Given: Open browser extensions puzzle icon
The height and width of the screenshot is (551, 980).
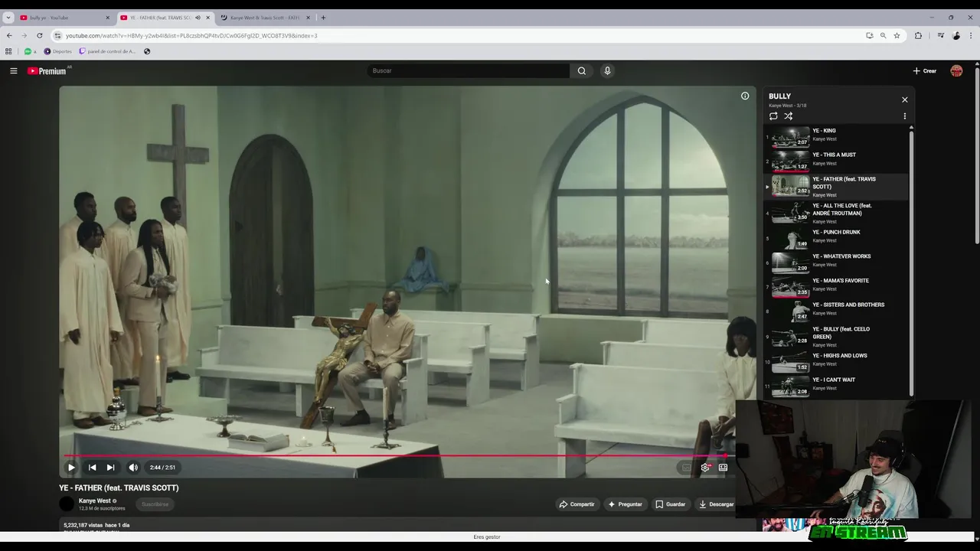Looking at the screenshot, I should (918, 36).
